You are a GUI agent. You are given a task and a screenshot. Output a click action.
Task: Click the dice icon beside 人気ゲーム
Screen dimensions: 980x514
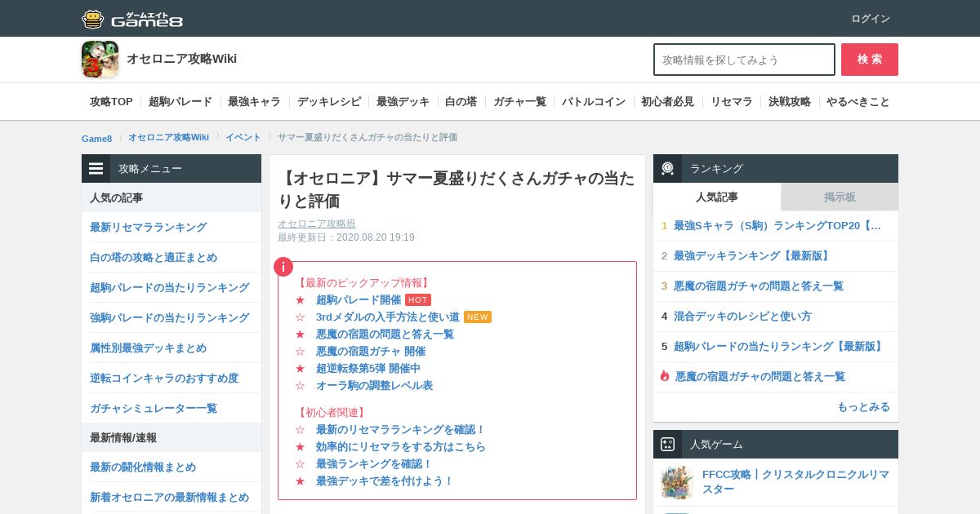668,444
